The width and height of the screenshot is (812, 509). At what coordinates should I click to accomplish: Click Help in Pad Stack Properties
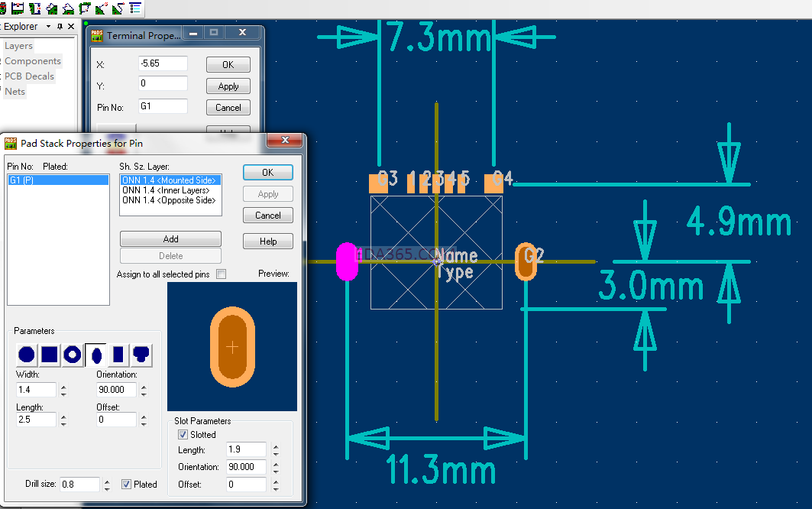tap(267, 241)
